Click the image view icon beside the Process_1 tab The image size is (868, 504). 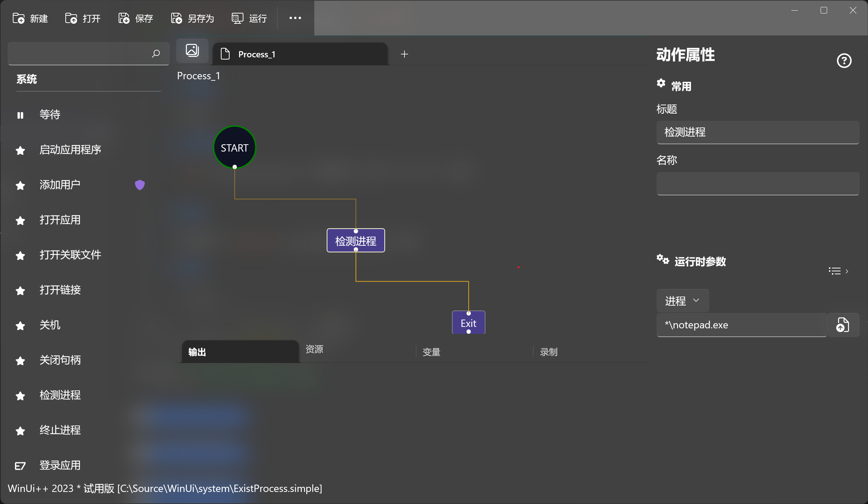[x=192, y=50]
